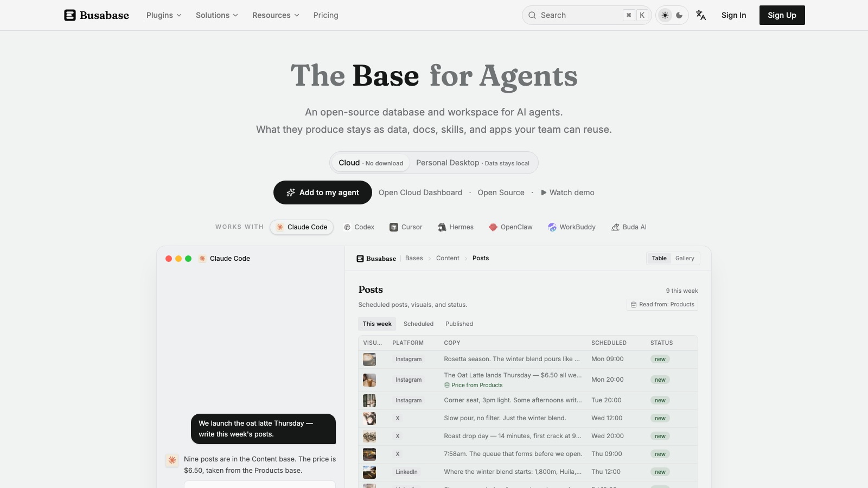868x488 pixels.
Task: Open Corner seat post thumbnail
Action: tap(369, 400)
